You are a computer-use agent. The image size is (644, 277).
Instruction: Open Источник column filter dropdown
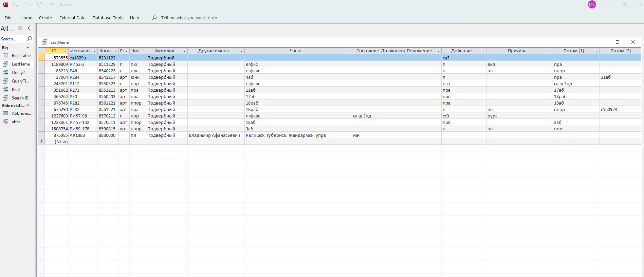pos(94,51)
